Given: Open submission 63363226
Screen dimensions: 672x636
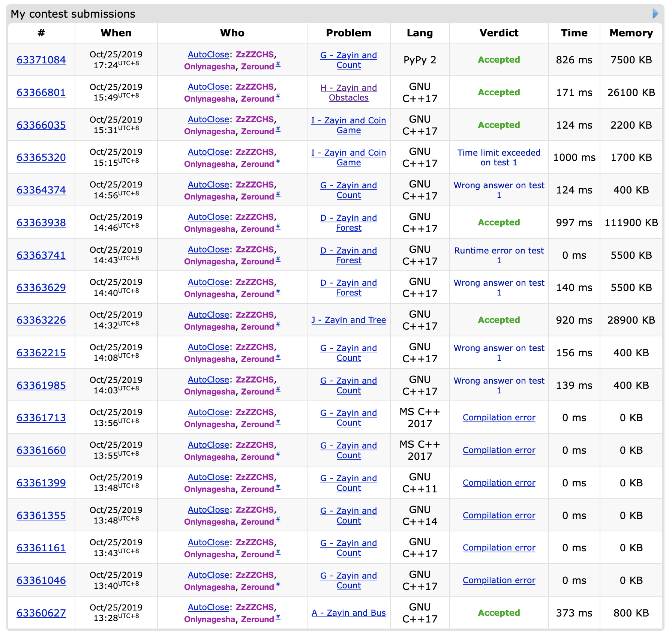Looking at the screenshot, I should [x=41, y=320].
